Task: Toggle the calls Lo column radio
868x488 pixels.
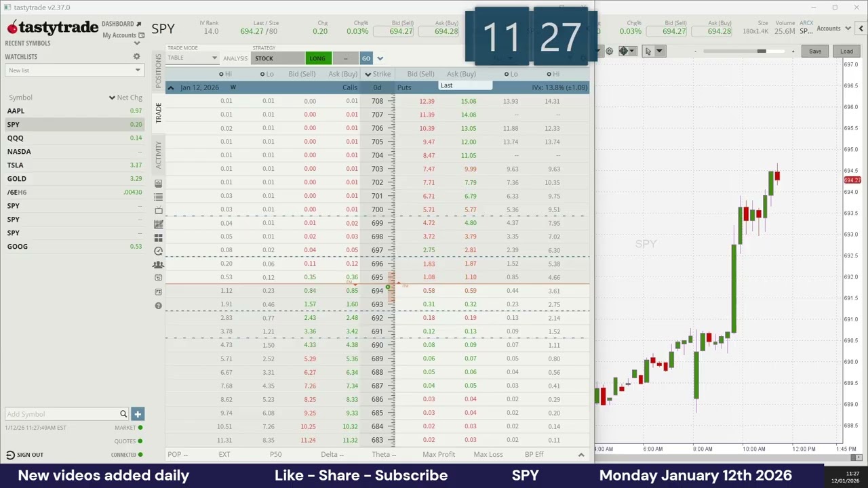Action: tap(263, 74)
